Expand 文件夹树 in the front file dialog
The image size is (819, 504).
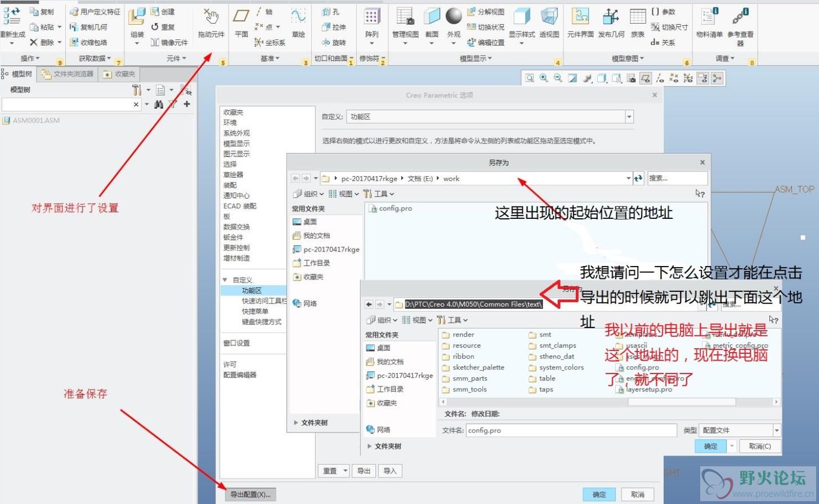[x=370, y=446]
